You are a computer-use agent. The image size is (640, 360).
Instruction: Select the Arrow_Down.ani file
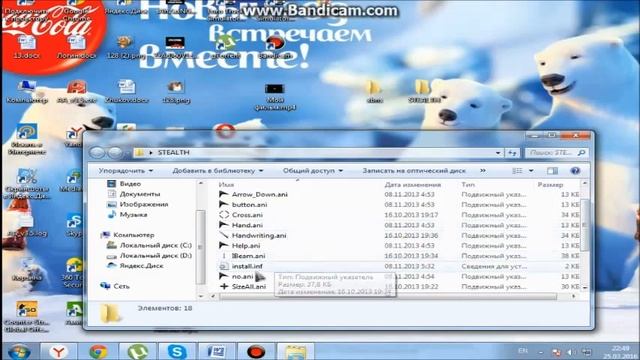260,194
